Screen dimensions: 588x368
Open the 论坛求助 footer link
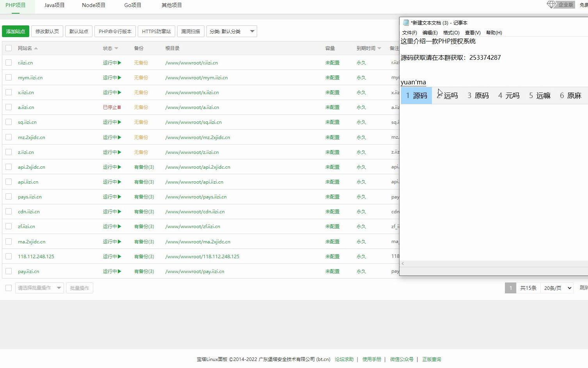point(344,359)
